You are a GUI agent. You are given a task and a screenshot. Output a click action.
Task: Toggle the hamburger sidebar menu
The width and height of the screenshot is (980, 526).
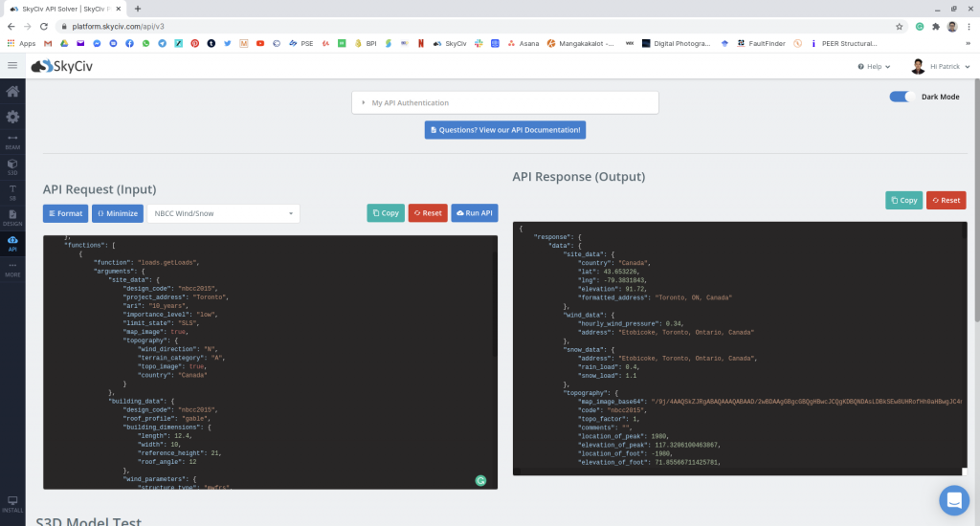coord(12,65)
